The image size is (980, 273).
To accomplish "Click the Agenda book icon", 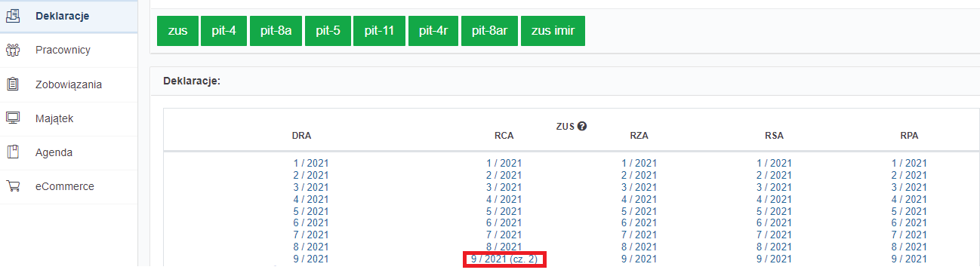I will tap(12, 152).
